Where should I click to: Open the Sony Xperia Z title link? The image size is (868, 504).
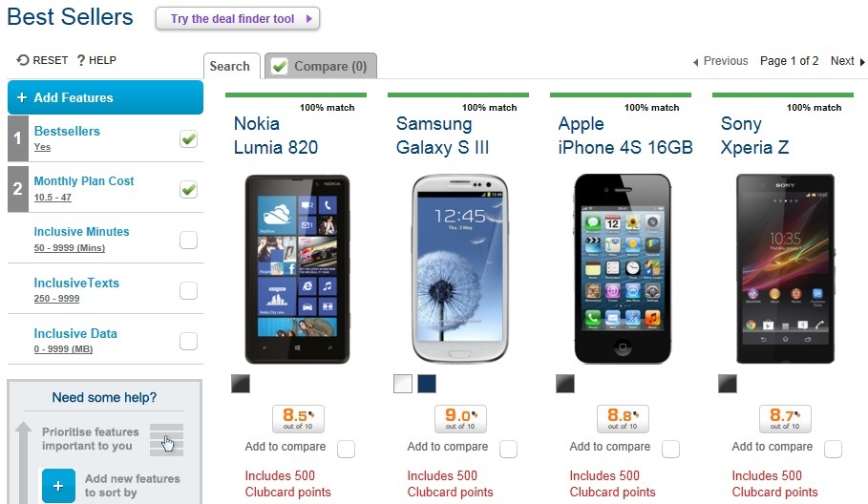754,136
